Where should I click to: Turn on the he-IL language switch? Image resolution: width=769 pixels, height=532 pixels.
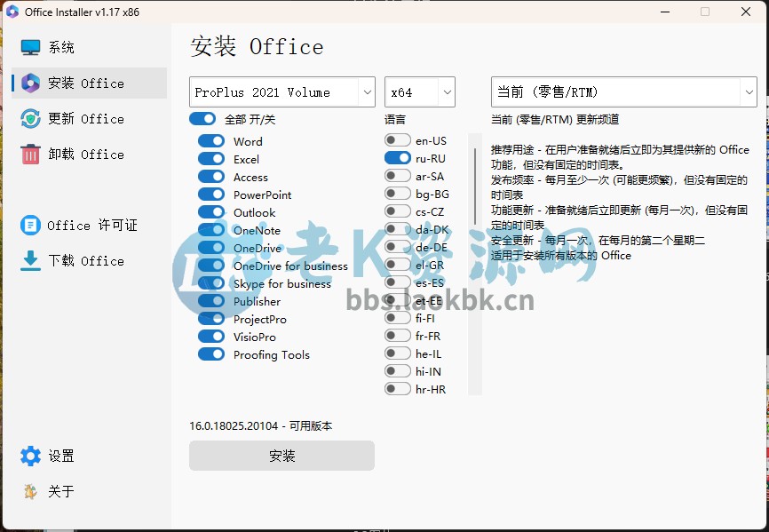tap(398, 353)
